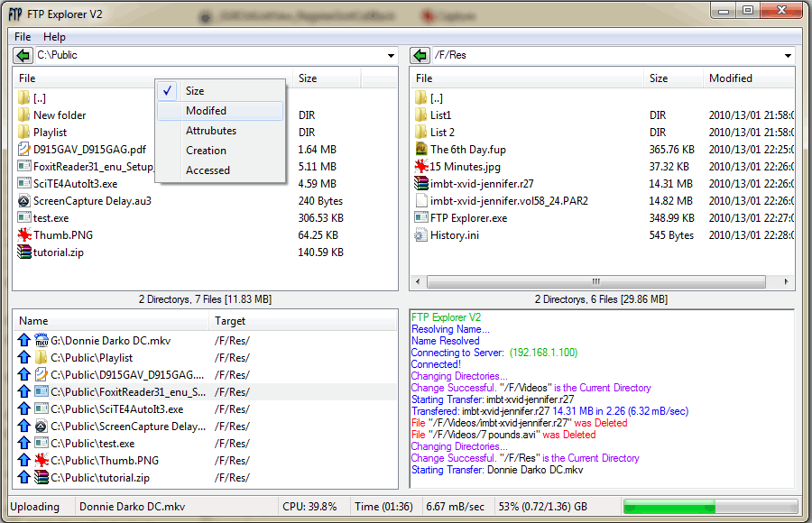Click the 'Connecting to Server' log line
The image size is (812, 523).
(x=494, y=353)
